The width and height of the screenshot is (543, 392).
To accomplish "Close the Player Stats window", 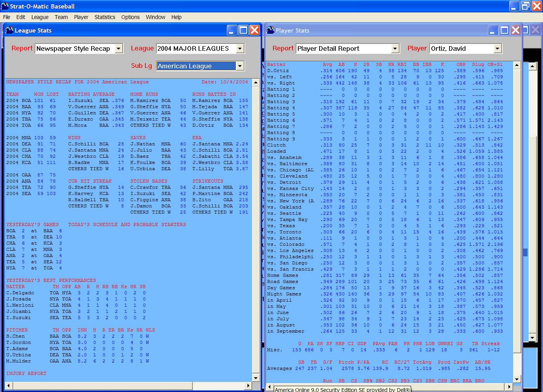I will (515, 30).
